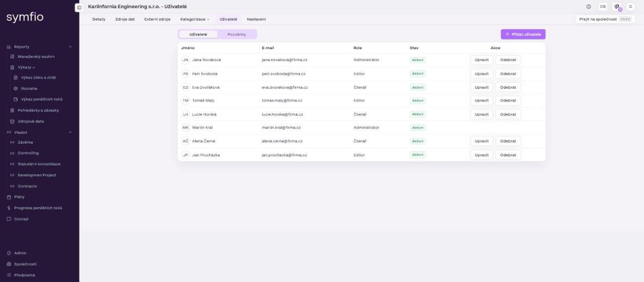Switch language with CS button

[x=602, y=7]
